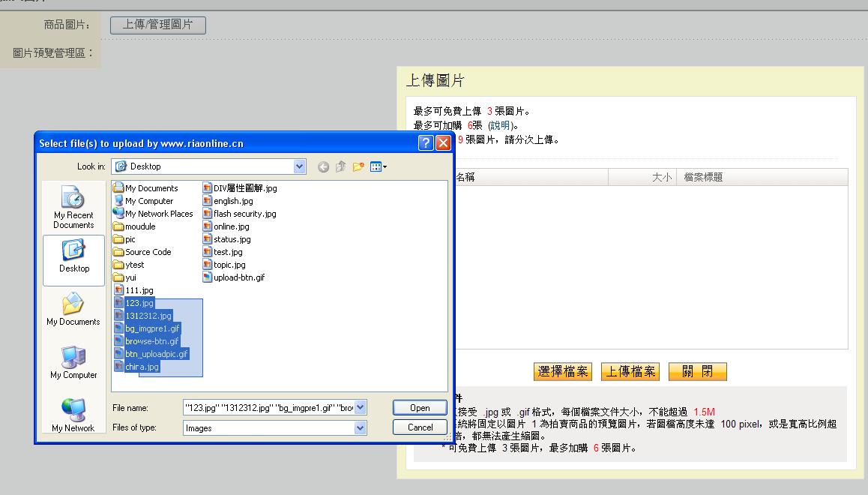Open My Computer sidebar shortcut
This screenshot has width=868, height=495.
coord(73,364)
